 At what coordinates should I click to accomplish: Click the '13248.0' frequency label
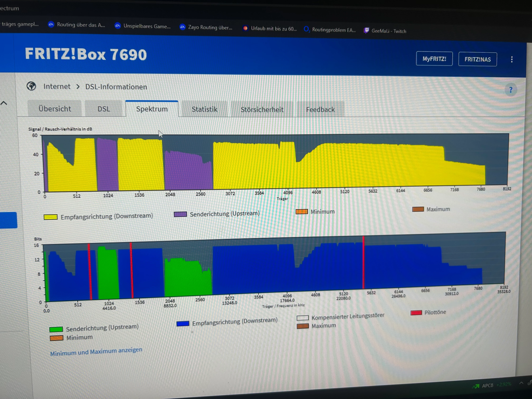coord(229,303)
